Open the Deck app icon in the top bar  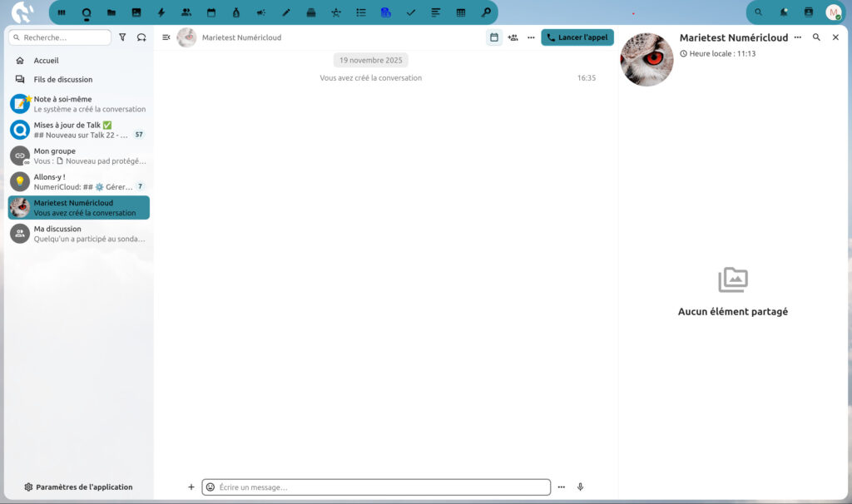click(311, 12)
